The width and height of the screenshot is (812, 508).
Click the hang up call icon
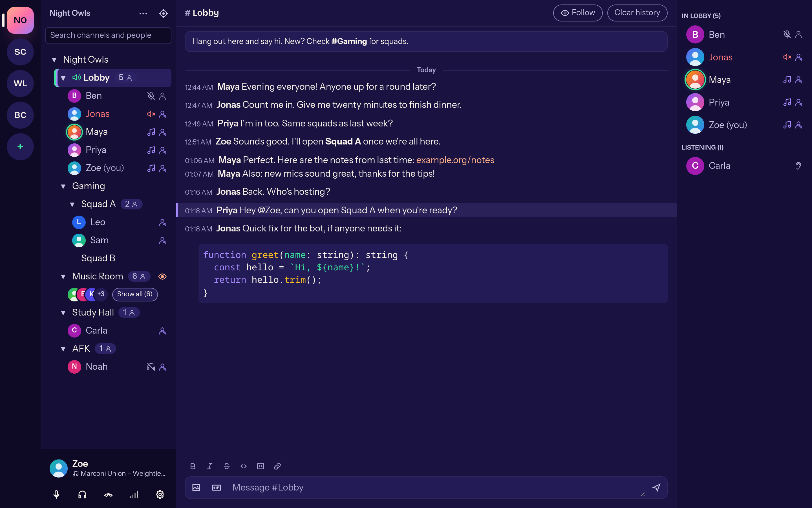coord(108,494)
